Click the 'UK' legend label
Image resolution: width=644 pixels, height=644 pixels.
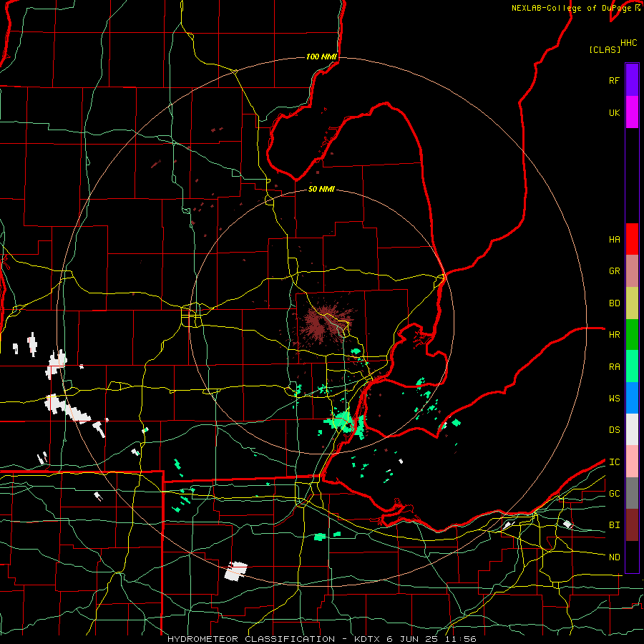614,112
